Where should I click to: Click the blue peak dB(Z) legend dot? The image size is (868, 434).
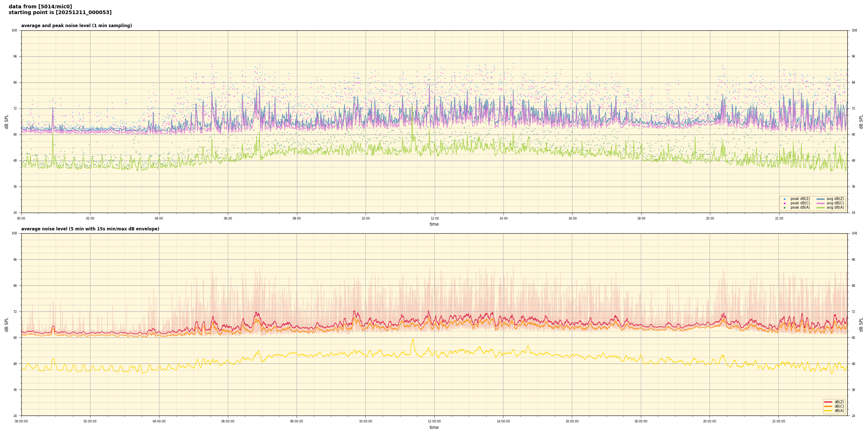[x=784, y=199]
